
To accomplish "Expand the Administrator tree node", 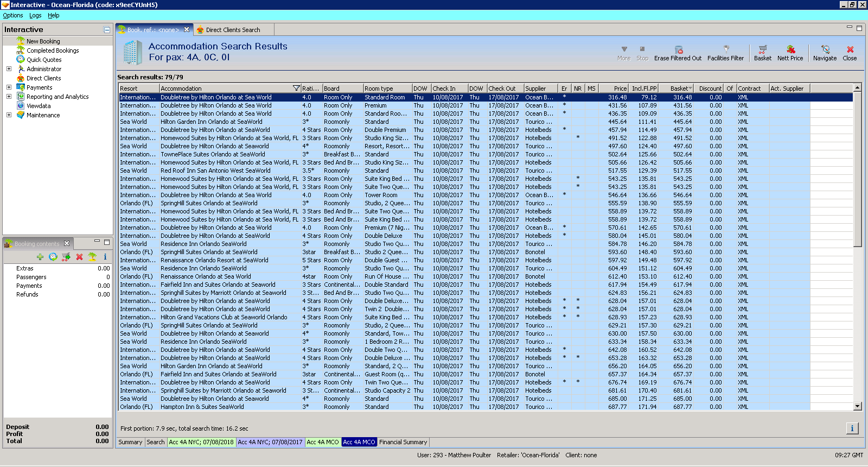I will click(9, 69).
